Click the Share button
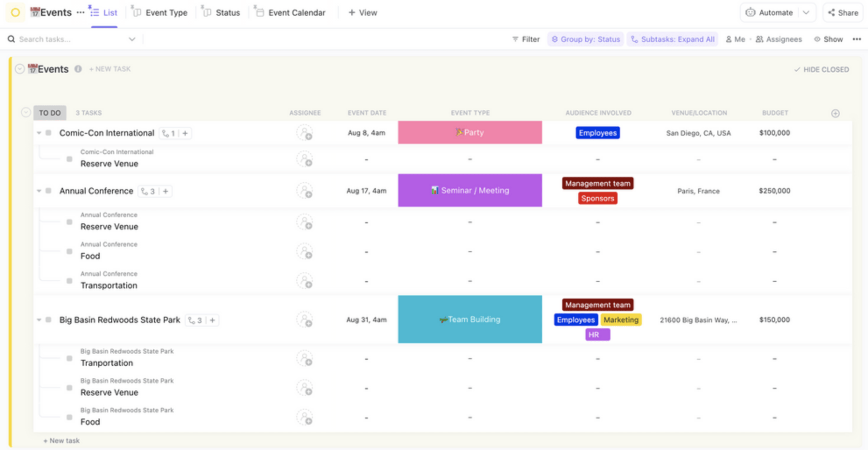Image resolution: width=868 pixels, height=450 pixels. pos(843,13)
